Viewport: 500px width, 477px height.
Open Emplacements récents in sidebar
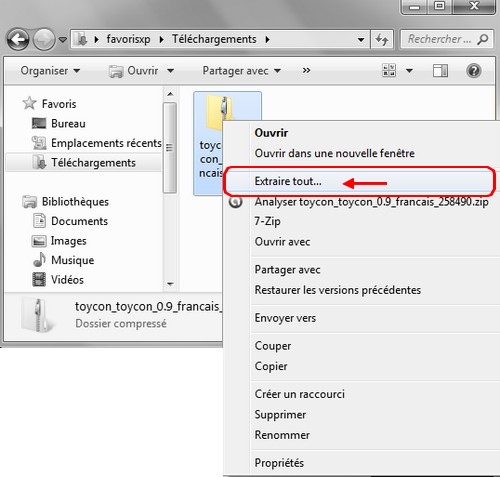pos(97,143)
